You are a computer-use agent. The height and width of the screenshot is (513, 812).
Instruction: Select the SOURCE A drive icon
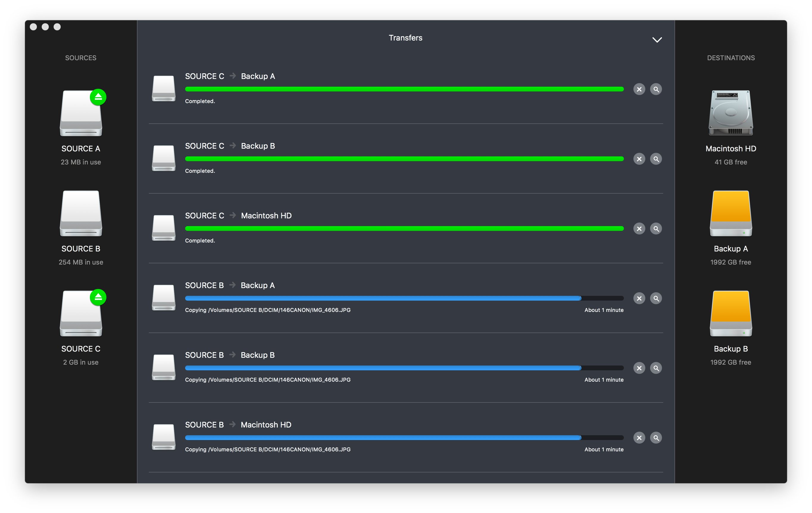(x=81, y=114)
